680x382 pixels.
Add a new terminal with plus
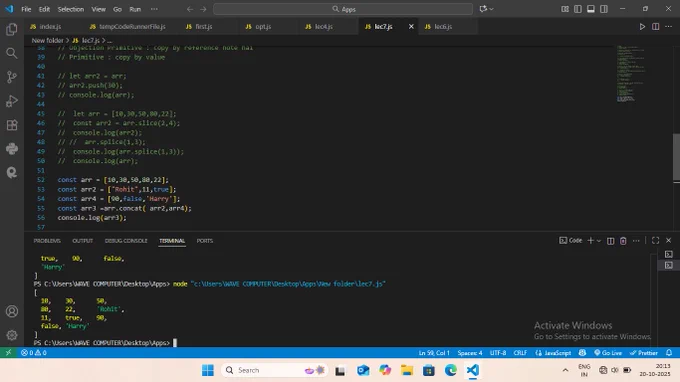pos(590,241)
